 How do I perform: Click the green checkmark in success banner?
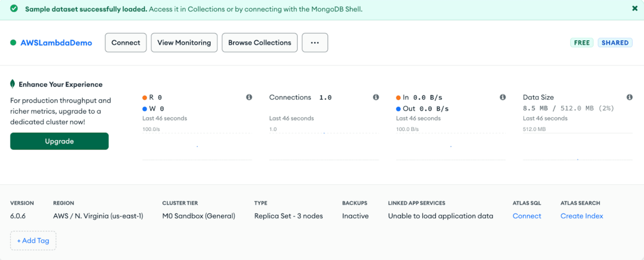14,9
